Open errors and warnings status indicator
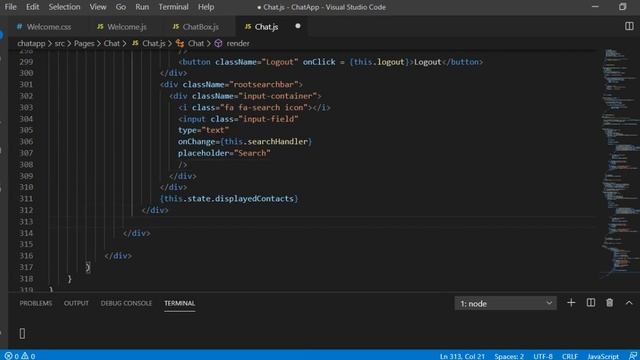 (x=20, y=356)
